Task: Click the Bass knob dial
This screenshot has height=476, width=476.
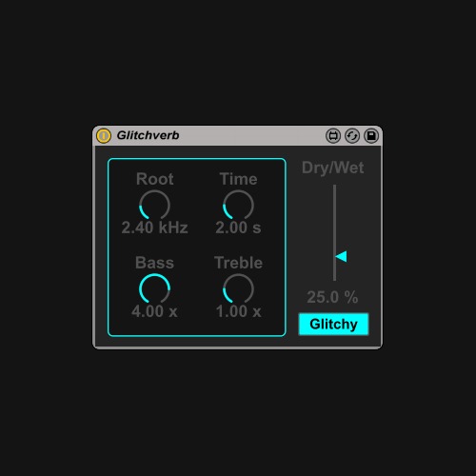Action: [x=154, y=288]
